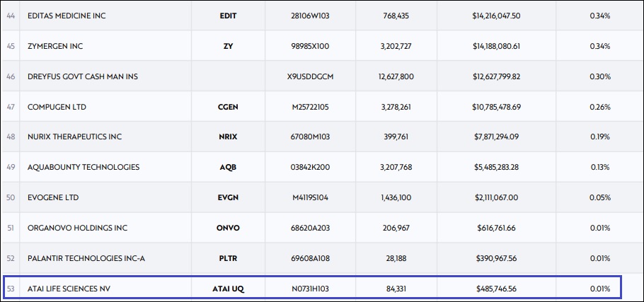Select market value $5,485,283.28

pos(496,167)
